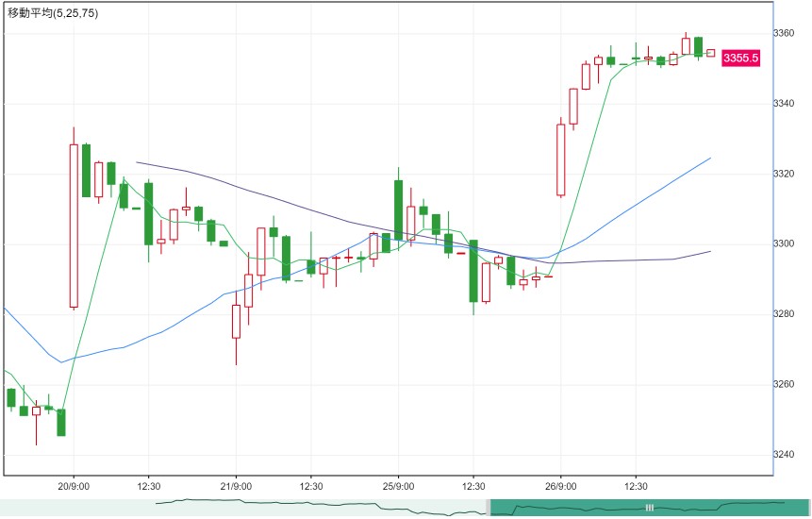Click the 3260 price axis label
Image resolution: width=812 pixels, height=519 pixels.
coord(783,384)
